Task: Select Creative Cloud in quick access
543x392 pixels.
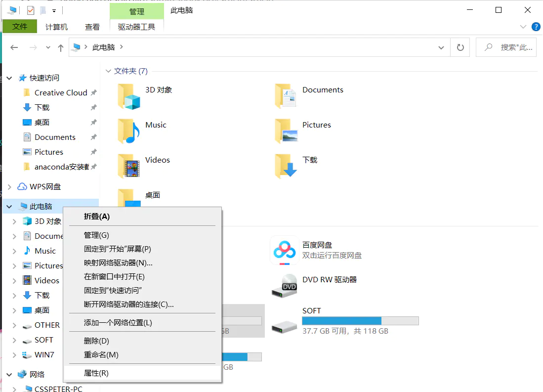Action: 61,92
